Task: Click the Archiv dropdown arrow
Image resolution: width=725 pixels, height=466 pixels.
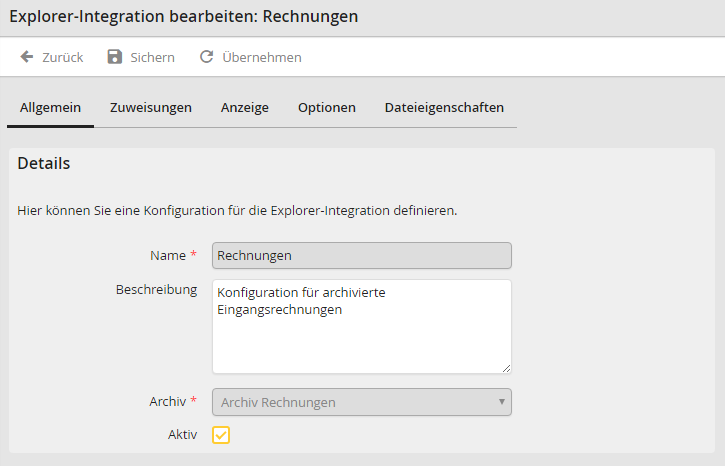Action: pos(501,402)
